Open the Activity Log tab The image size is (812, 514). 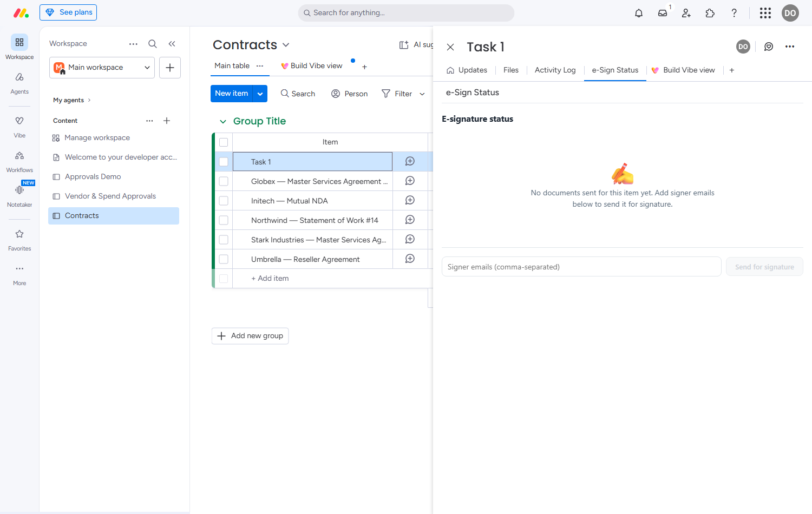pos(555,70)
